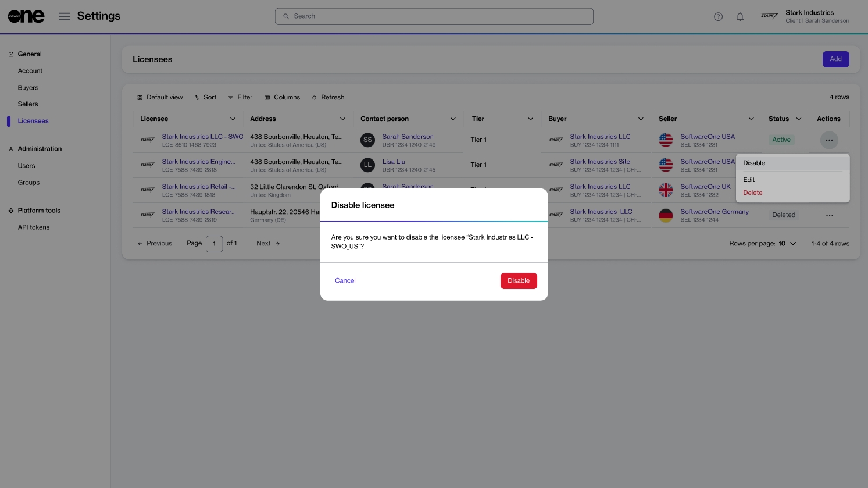Click Cancel in the dialog
Image resolution: width=868 pixels, height=488 pixels.
point(345,281)
